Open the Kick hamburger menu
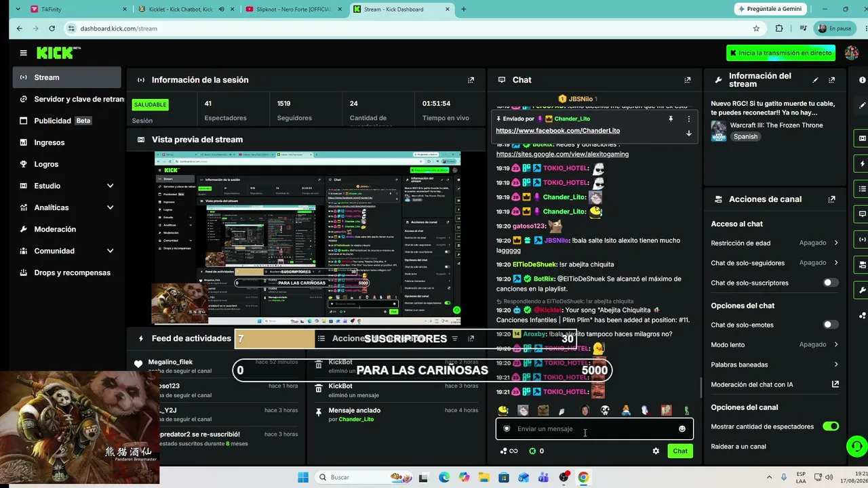 pyautogui.click(x=24, y=53)
